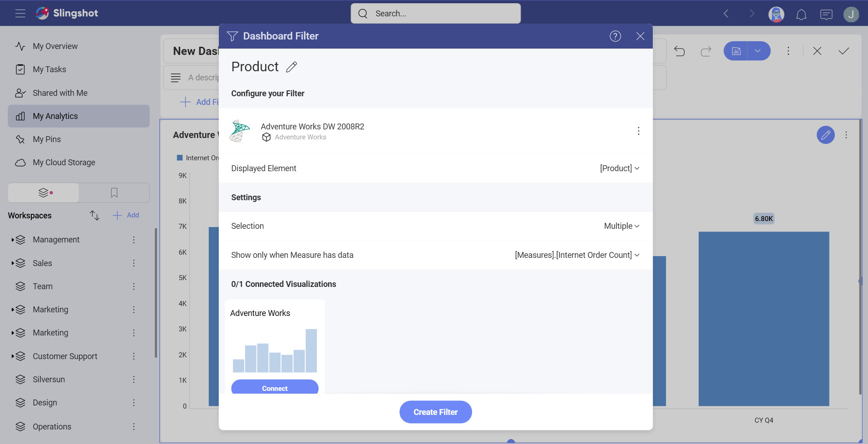Open the J account menu
The width and height of the screenshot is (868, 444).
coord(851,15)
